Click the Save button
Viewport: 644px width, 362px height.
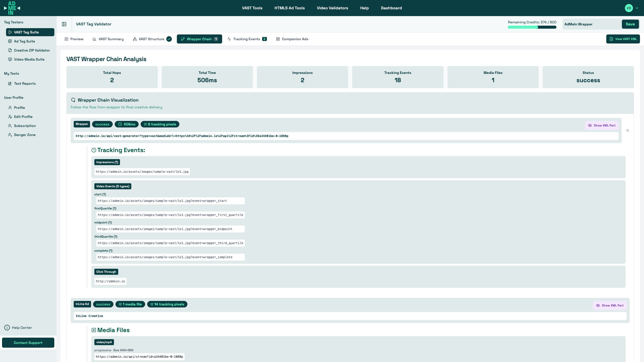click(630, 24)
